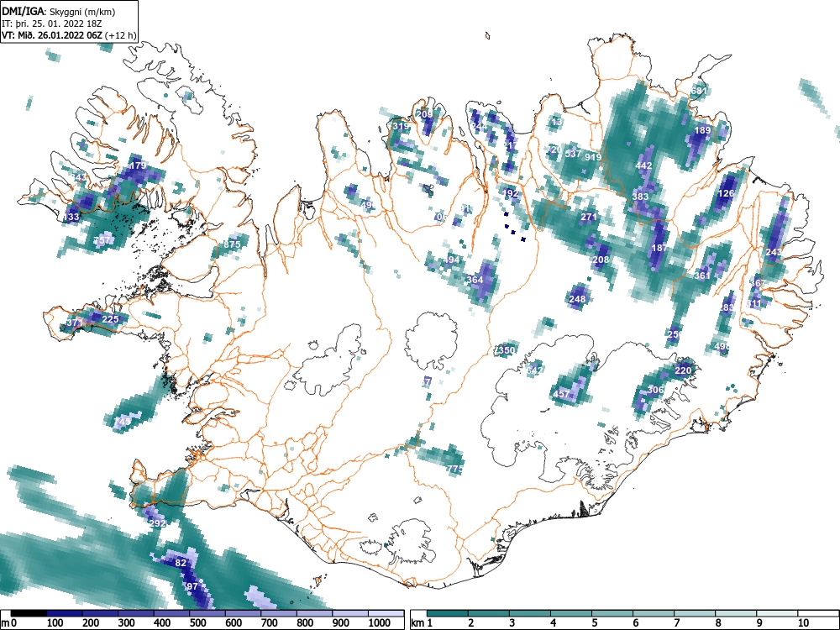This screenshot has width=840, height=630.
Task: Click the visibility value '364' on the map
Action: [x=475, y=280]
